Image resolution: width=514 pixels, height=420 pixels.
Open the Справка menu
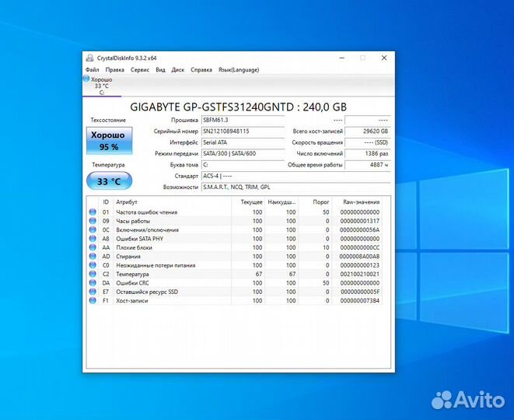[201, 69]
